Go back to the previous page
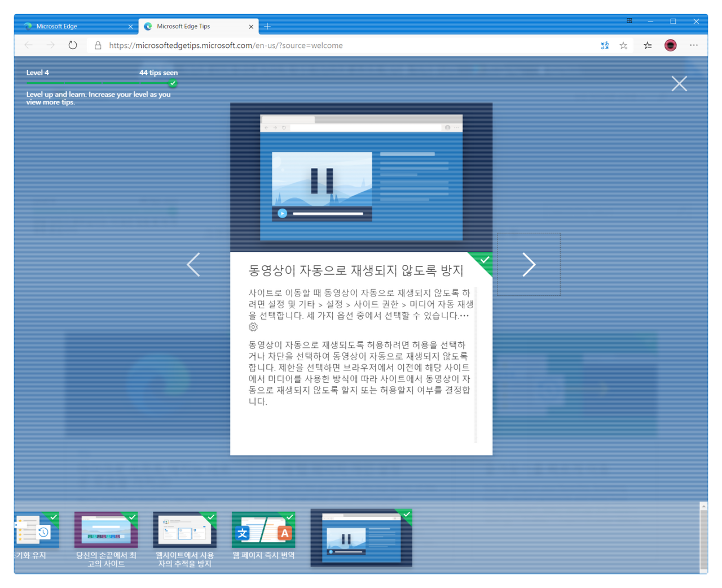Image resolution: width=722 pixels, height=588 pixels. point(28,45)
